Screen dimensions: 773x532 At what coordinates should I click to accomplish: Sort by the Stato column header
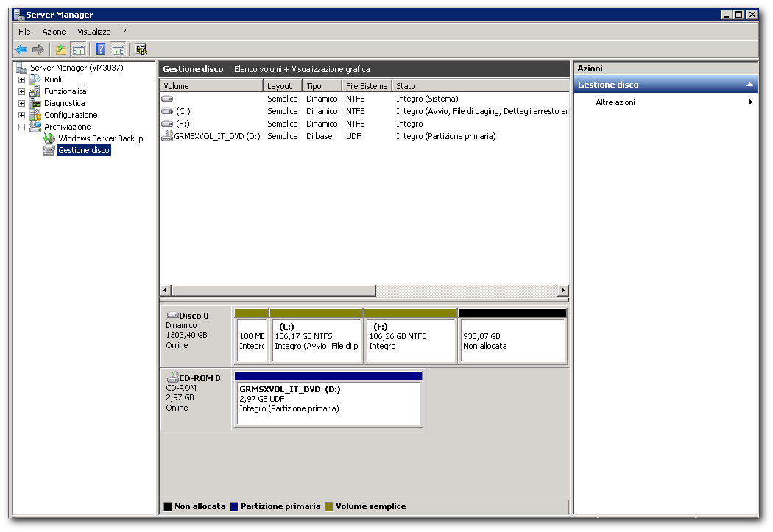[x=481, y=85]
